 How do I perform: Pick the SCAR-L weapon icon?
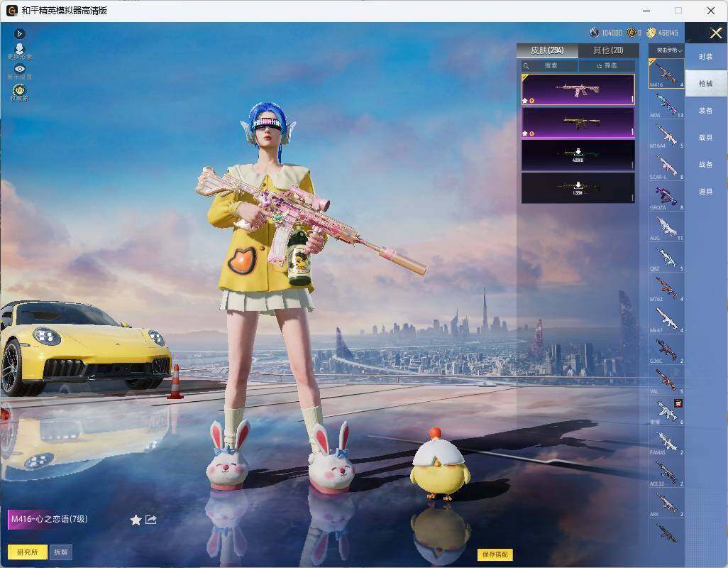666,166
